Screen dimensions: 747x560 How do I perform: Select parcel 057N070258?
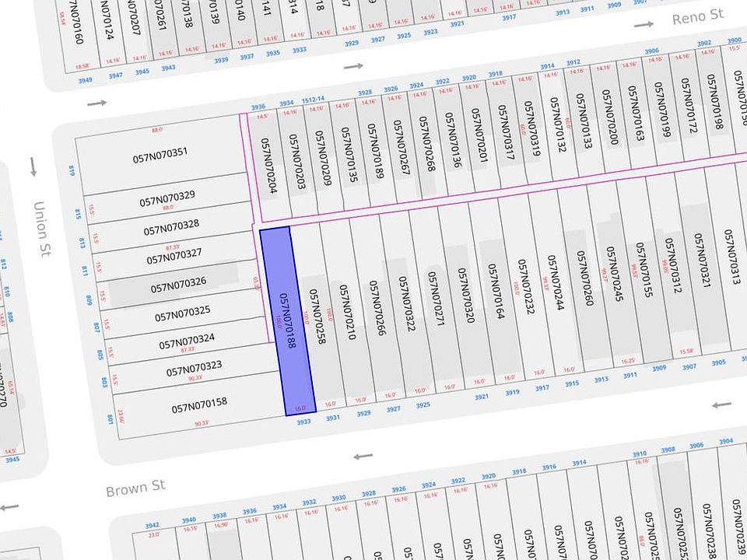tap(317, 317)
